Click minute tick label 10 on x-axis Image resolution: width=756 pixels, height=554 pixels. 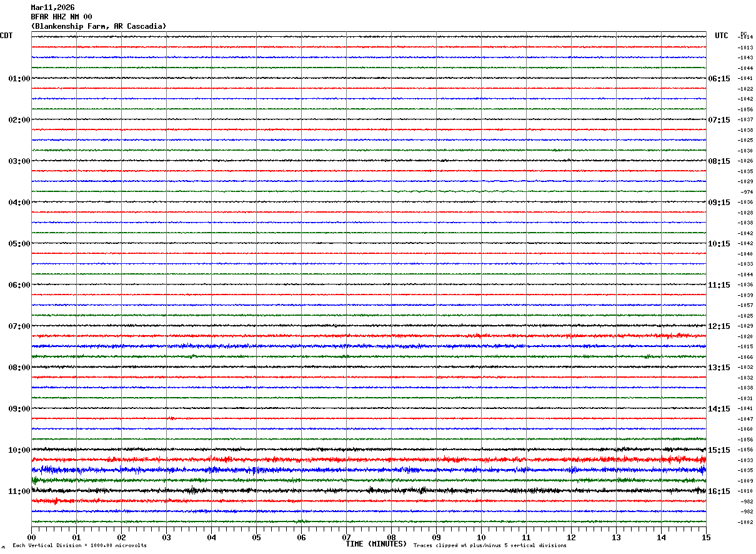point(481,537)
